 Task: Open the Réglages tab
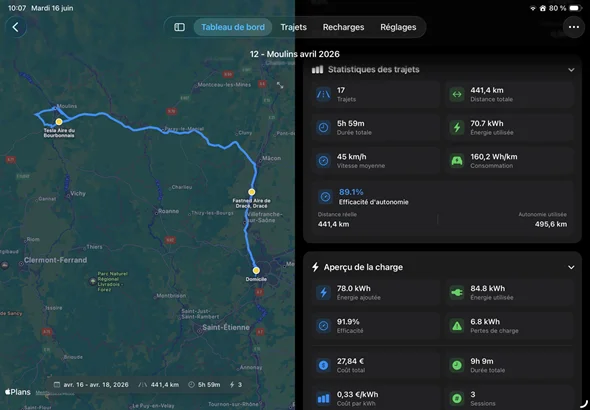398,27
